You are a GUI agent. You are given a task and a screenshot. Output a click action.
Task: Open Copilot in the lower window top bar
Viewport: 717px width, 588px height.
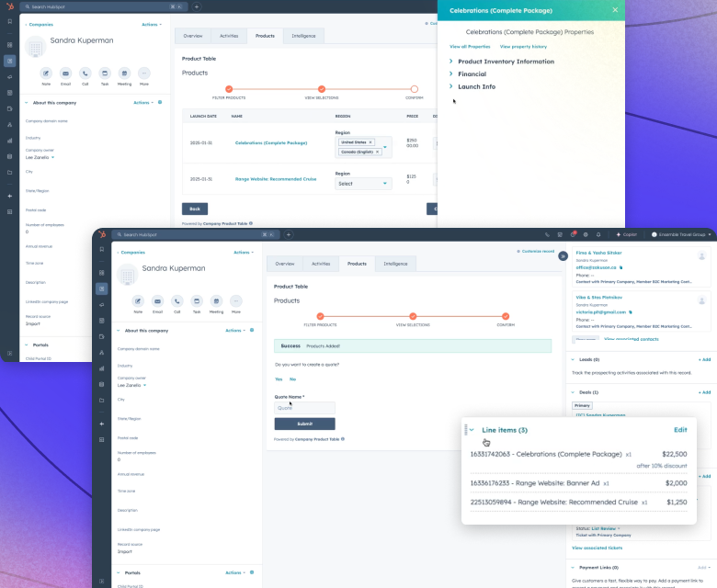627,234
